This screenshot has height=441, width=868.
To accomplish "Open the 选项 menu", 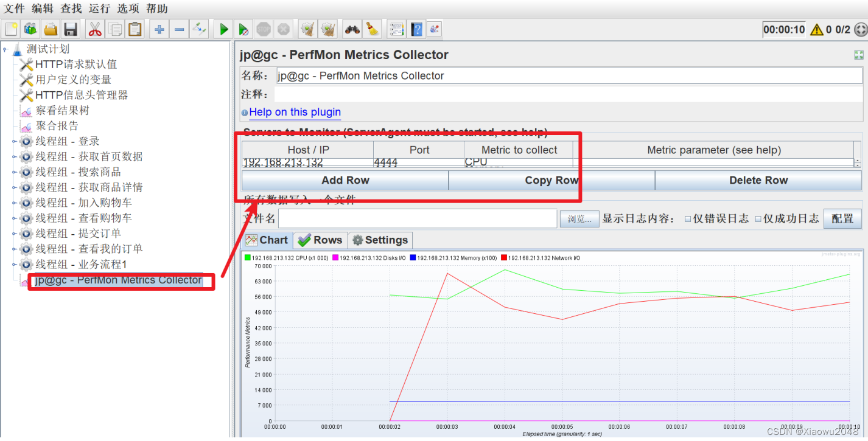I will pyautogui.click(x=128, y=9).
